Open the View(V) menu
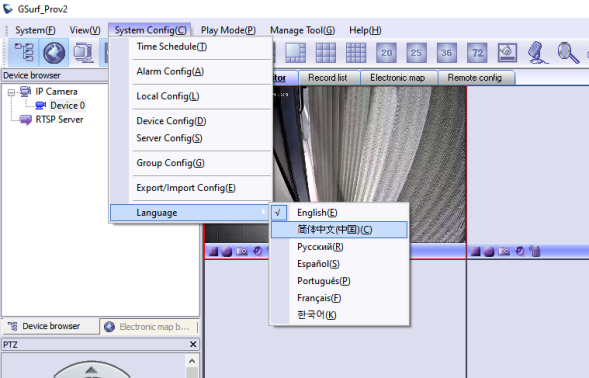Image resolution: width=589 pixels, height=378 pixels. coord(85,30)
